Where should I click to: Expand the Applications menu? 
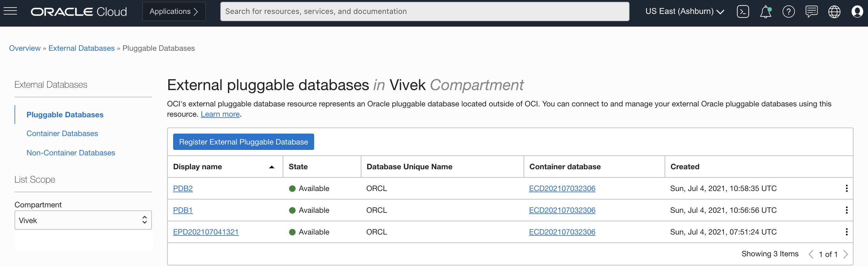coord(174,11)
